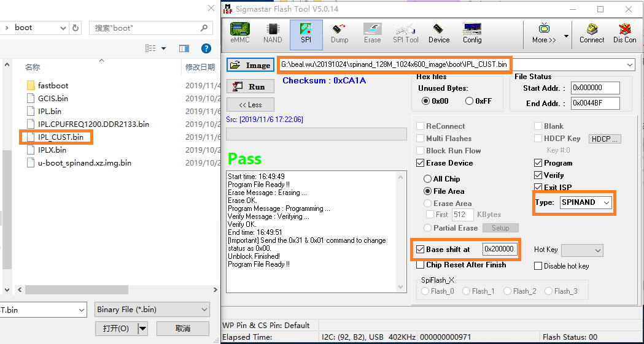
Task: Expand the image file path dropdown
Action: 630,64
